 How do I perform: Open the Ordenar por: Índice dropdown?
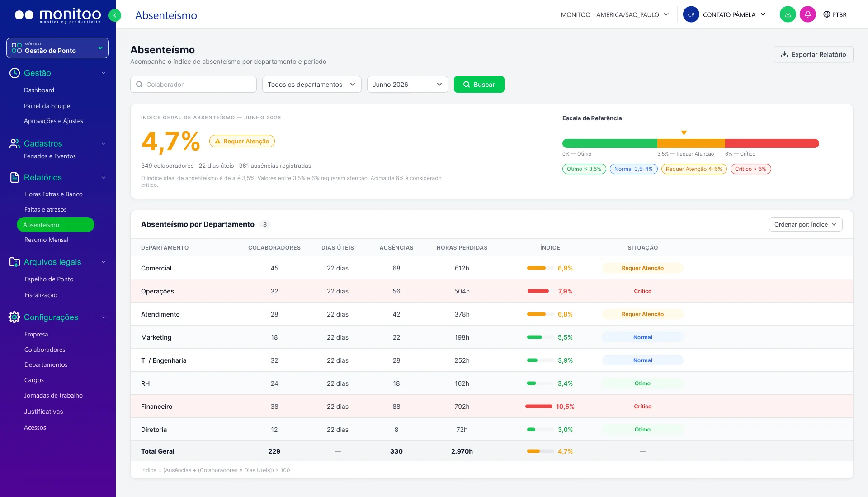(x=805, y=224)
